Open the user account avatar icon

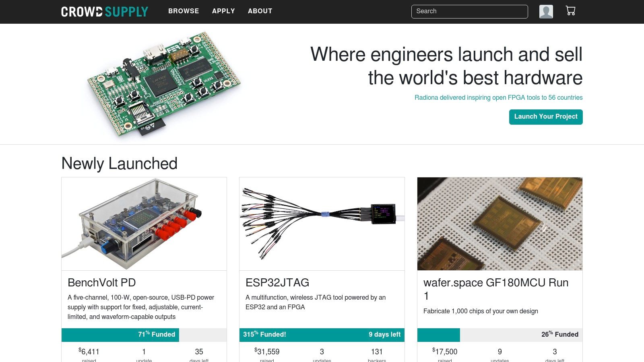pyautogui.click(x=546, y=12)
